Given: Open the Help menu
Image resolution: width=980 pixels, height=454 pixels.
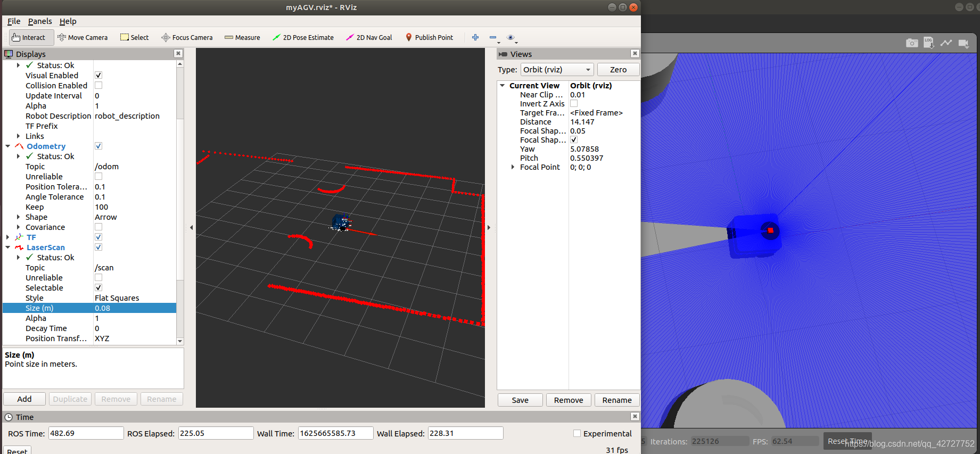Looking at the screenshot, I should tap(68, 21).
